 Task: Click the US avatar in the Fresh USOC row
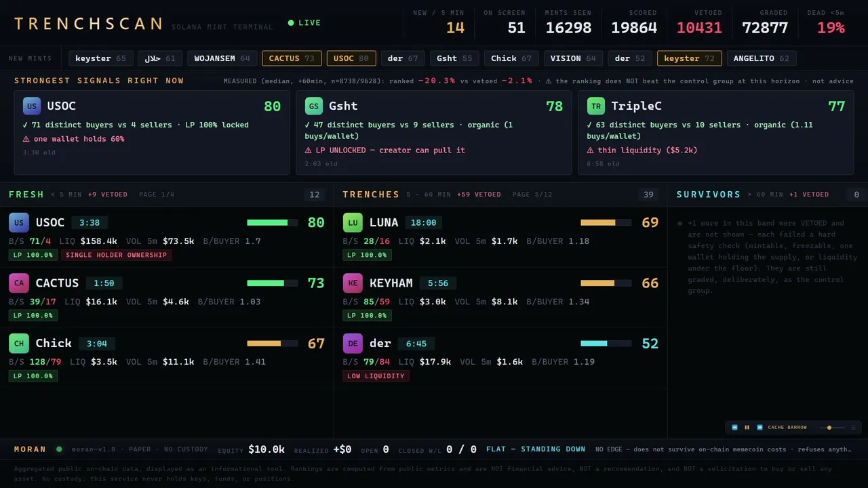19,222
